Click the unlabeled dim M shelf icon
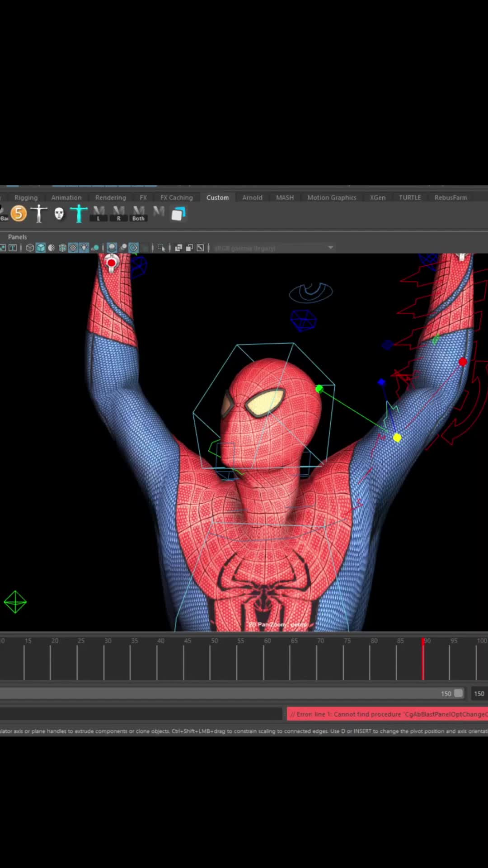The height and width of the screenshot is (868, 488). (159, 212)
